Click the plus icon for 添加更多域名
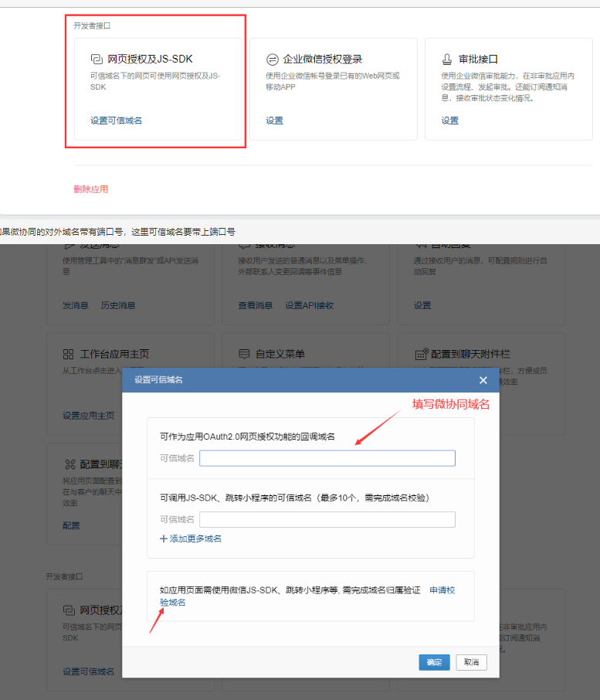 coord(163,539)
